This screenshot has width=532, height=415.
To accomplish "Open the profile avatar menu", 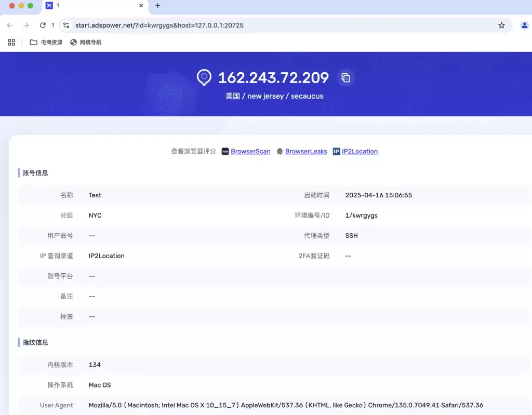I will coord(524,25).
